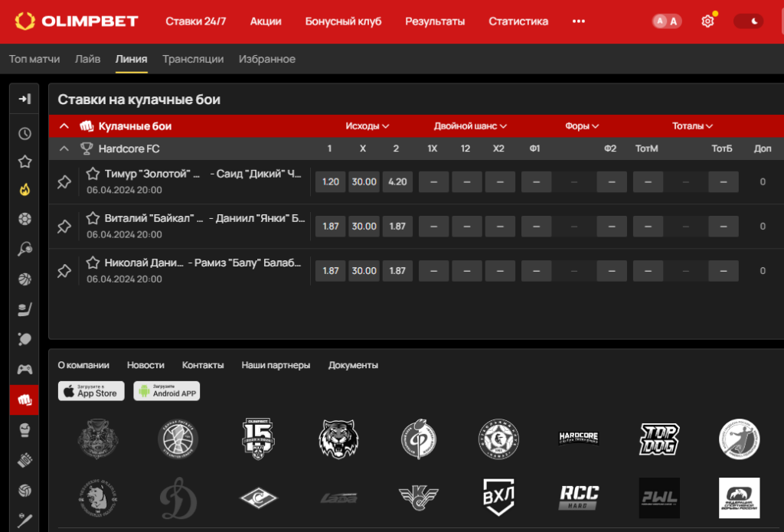This screenshot has width=784, height=532.
Task: Download the Android APP button
Action: pyautogui.click(x=166, y=391)
